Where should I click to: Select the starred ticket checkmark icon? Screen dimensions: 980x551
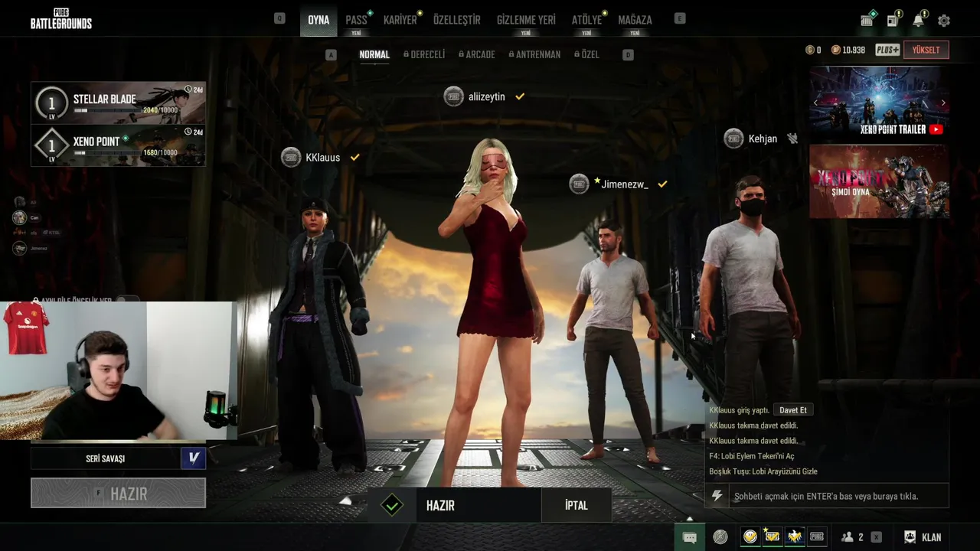(773, 537)
